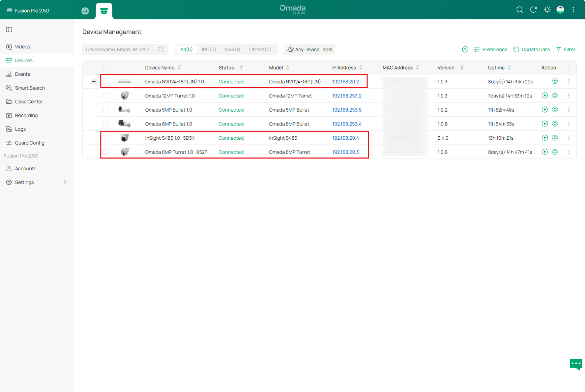Open the help question mark icon
Image resolution: width=585 pixels, height=392 pixels.
coord(465,49)
